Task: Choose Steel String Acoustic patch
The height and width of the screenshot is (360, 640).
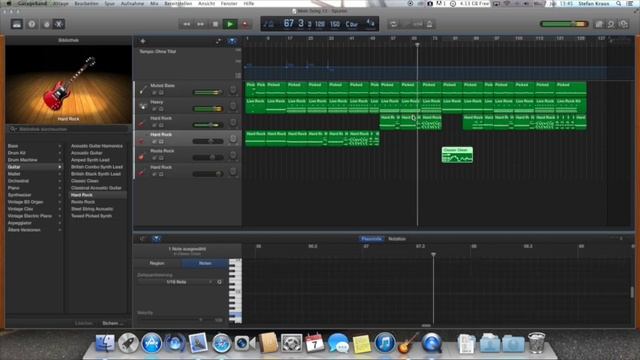Action: pyautogui.click(x=92, y=209)
